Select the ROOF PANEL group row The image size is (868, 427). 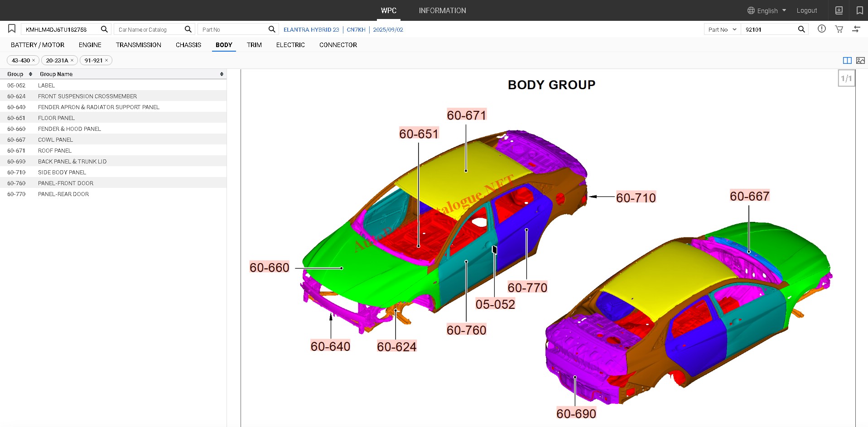tap(55, 151)
